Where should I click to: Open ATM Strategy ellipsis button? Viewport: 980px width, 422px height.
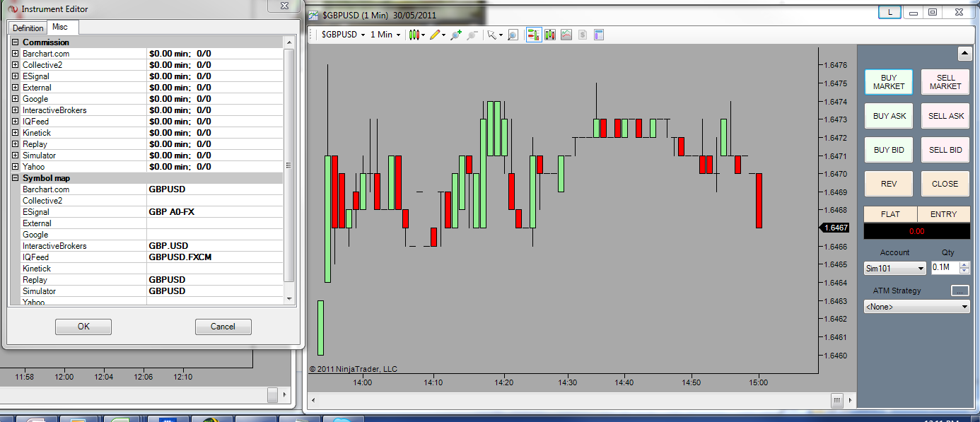click(960, 291)
